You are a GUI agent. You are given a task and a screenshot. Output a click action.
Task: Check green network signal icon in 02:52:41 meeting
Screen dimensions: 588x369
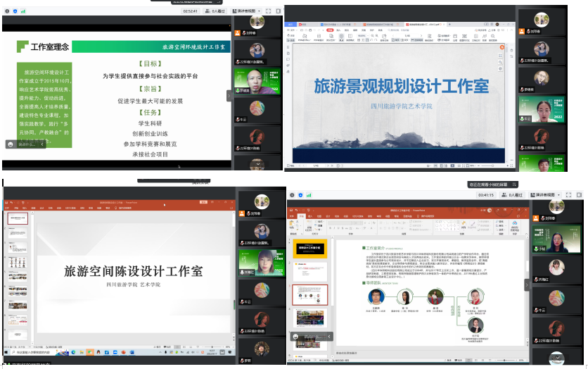coord(23,11)
